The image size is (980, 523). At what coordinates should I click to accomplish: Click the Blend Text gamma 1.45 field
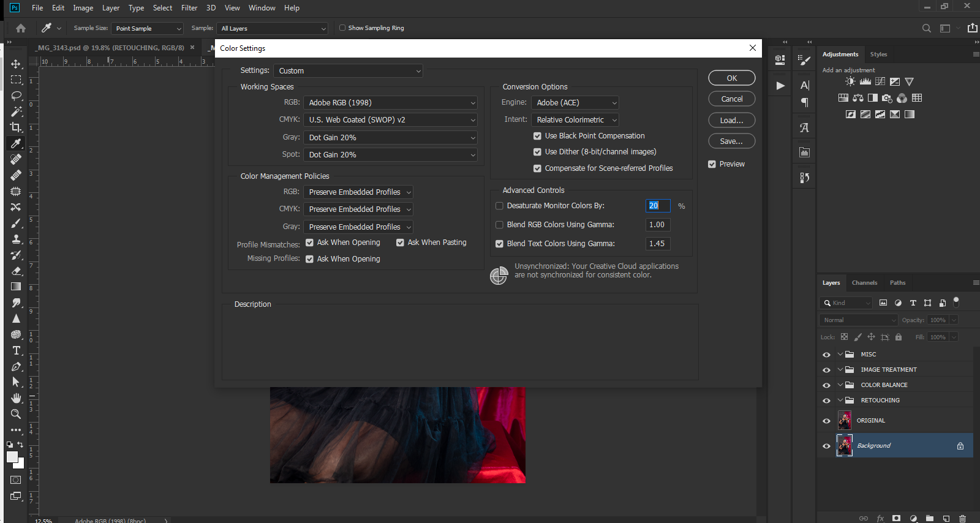tap(658, 244)
